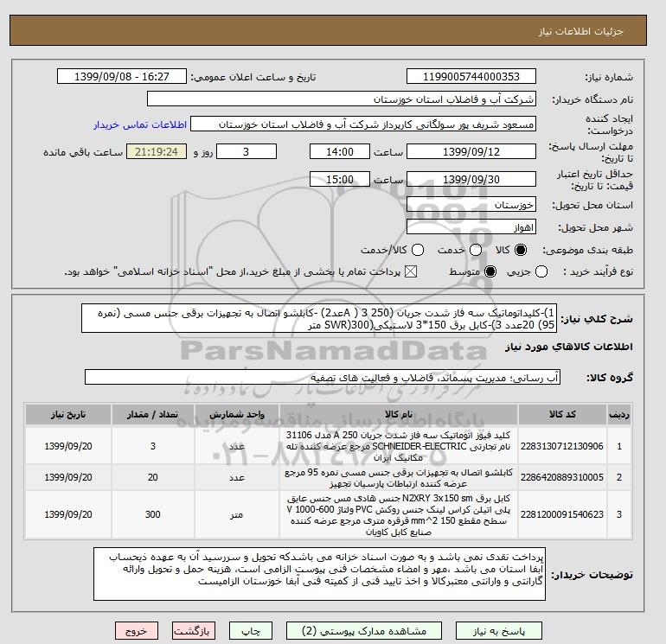The image size is (666, 644).
Task: Select the کالا/خدمت radio button
Action: 418,250
